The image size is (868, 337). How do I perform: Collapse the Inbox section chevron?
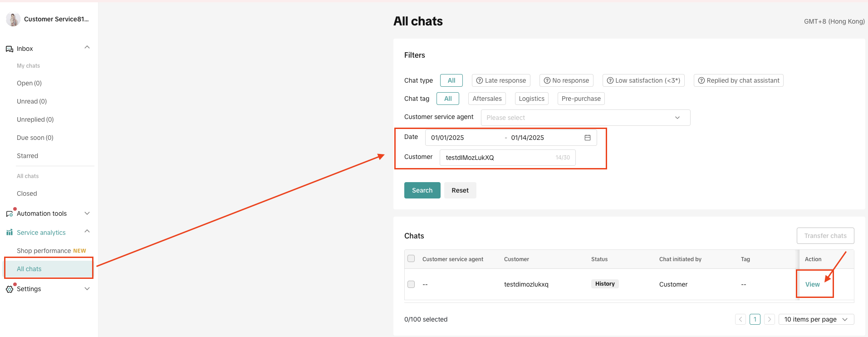click(87, 48)
